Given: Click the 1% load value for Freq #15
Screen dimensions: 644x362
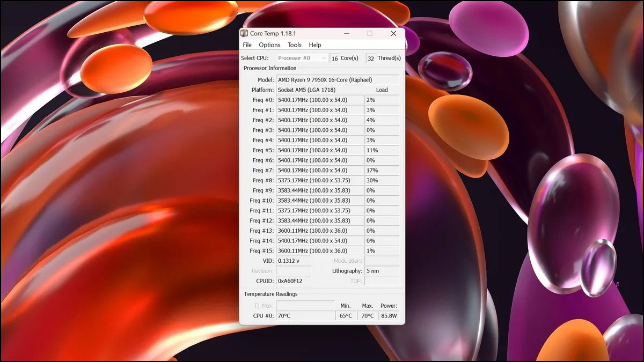Looking at the screenshot, I should pos(382,251).
